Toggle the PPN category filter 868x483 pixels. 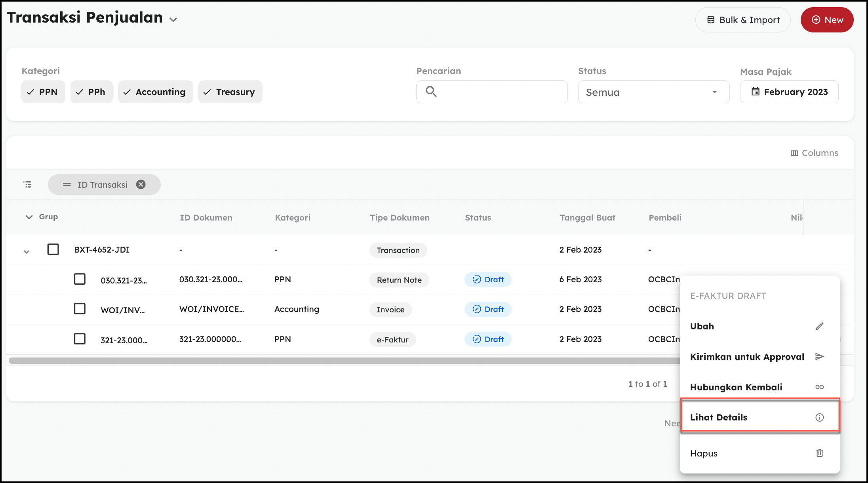pos(43,92)
